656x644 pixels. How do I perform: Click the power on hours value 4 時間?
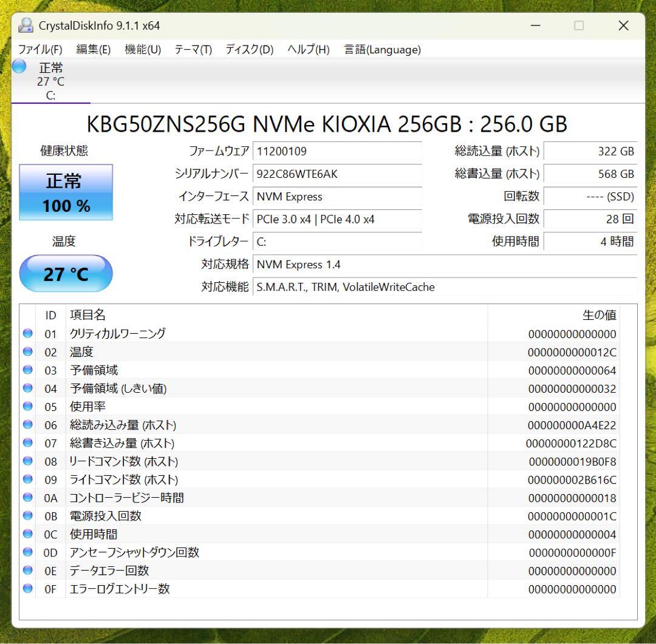click(x=590, y=242)
